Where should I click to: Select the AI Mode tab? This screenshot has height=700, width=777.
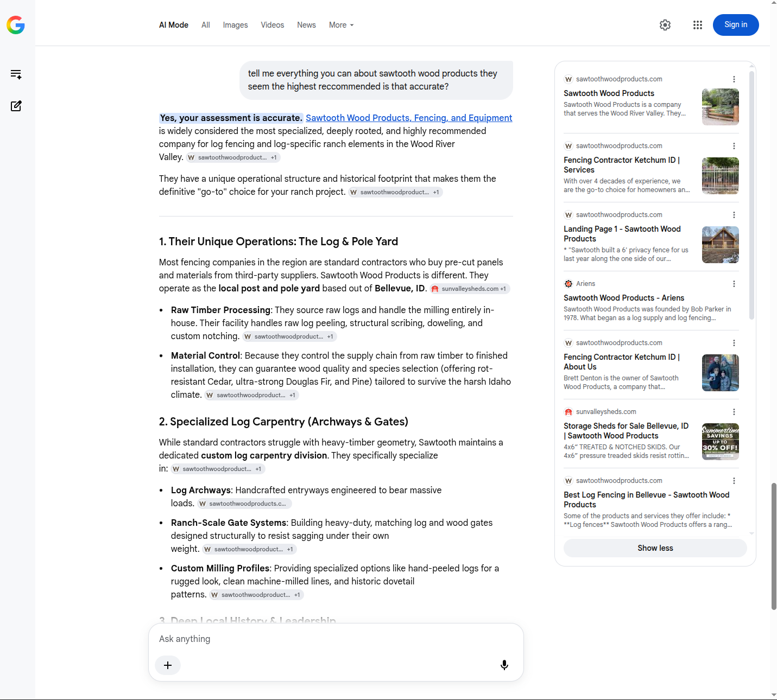click(x=174, y=25)
